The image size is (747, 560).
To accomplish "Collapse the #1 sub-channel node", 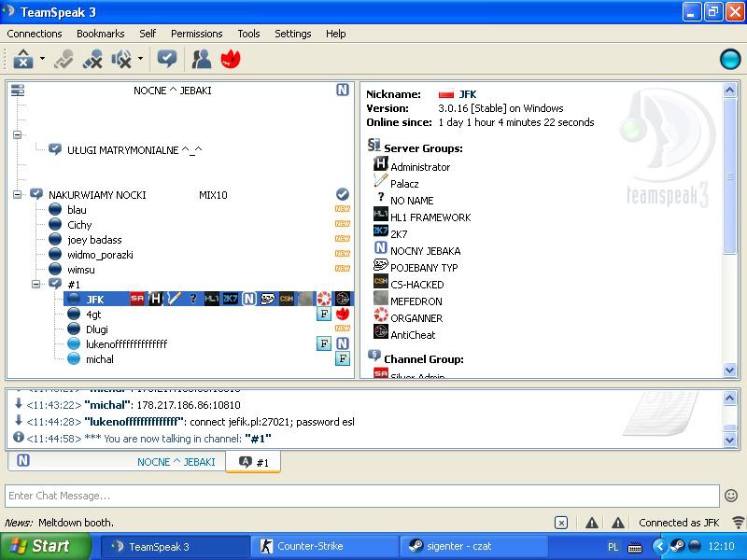I will click(36, 284).
